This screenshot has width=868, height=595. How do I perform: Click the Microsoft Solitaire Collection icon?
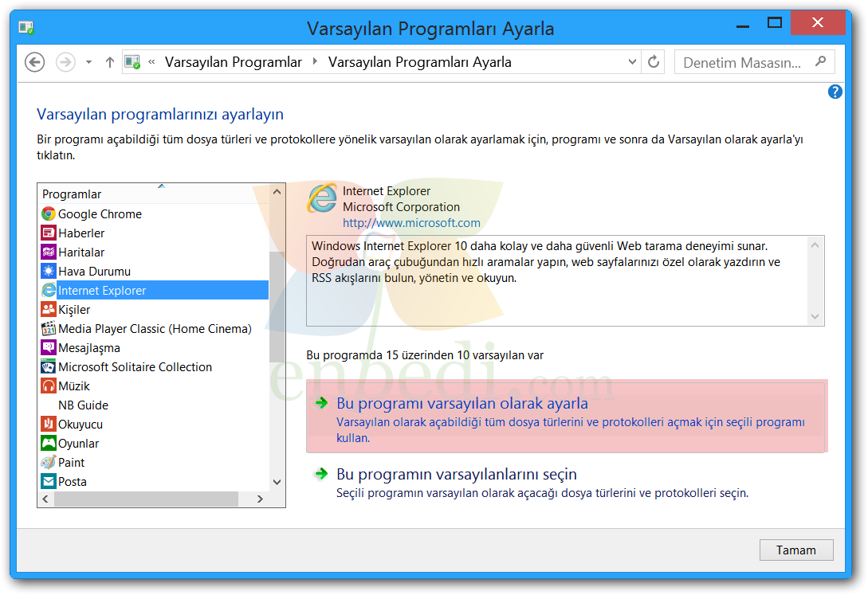coord(49,366)
